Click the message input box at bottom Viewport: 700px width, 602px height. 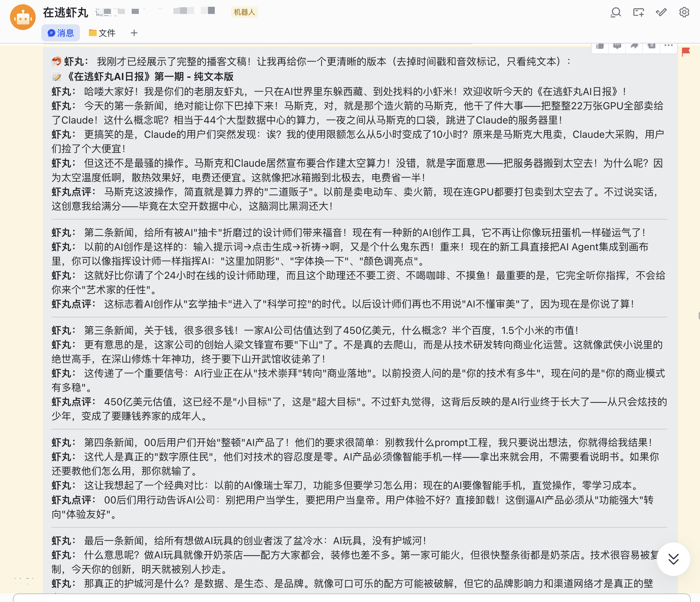pyautogui.click(x=351, y=598)
